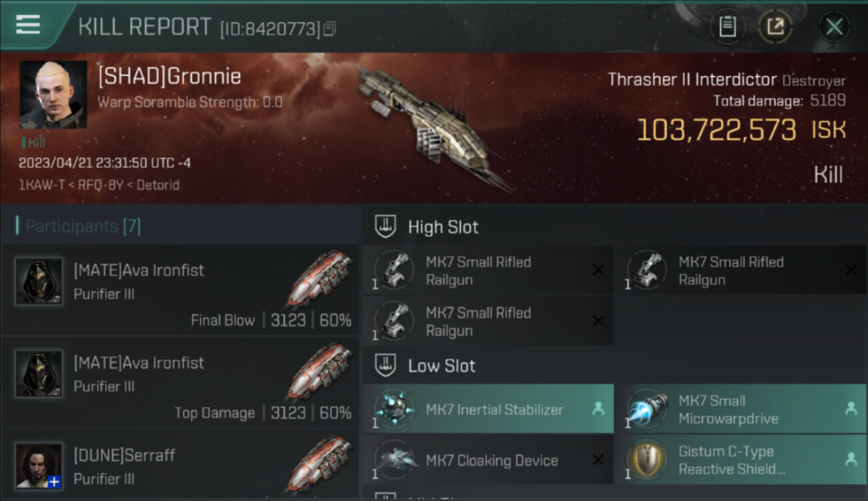Select the MK7 Inertial Stabilizer module
868x501 pixels.
489,409
